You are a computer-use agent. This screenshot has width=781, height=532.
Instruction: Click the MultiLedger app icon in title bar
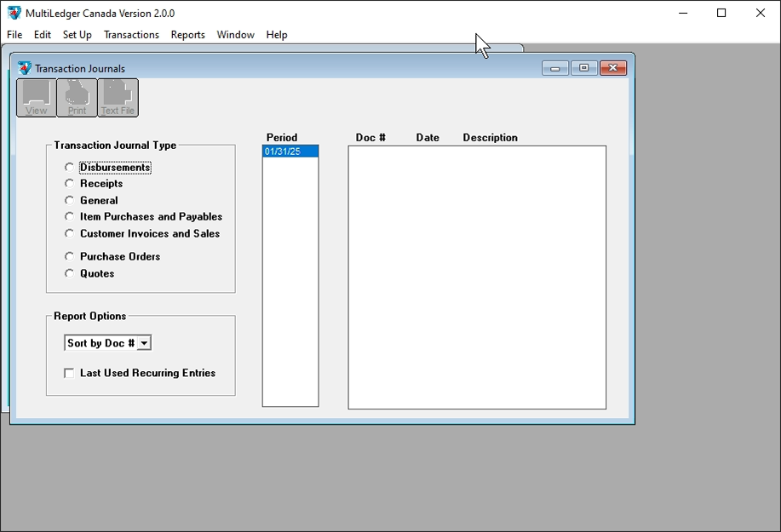[x=14, y=13]
